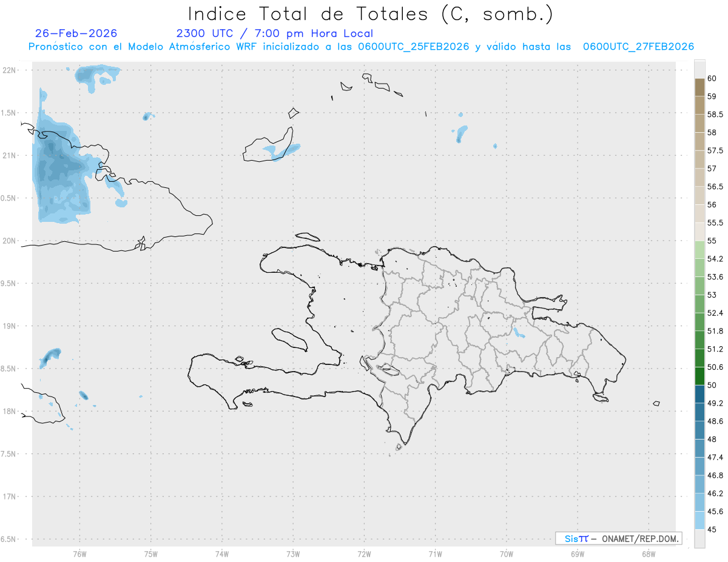The width and height of the screenshot is (728, 562).
Task: Pick the light blue swatch between 45 and 45.6
Action: [699, 521]
